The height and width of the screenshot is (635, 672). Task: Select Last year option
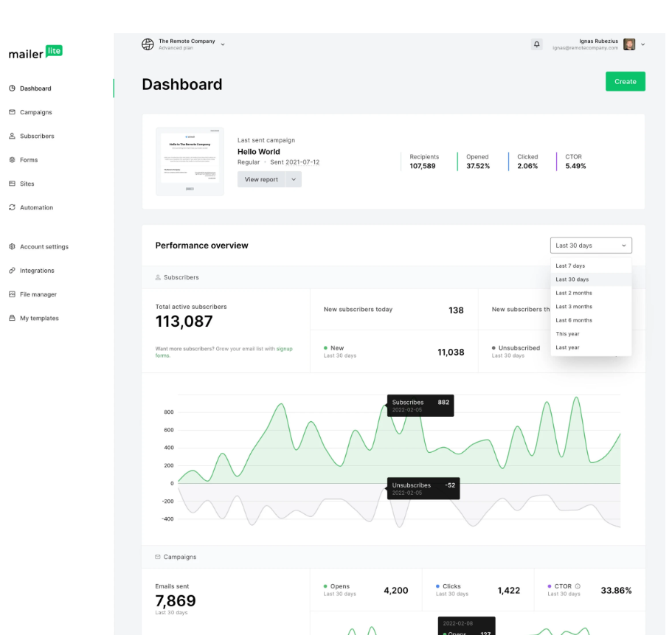591,347
